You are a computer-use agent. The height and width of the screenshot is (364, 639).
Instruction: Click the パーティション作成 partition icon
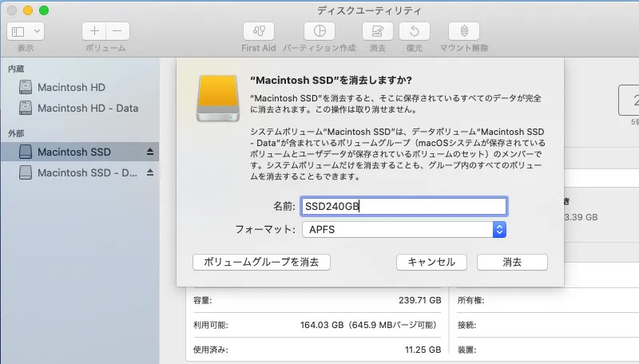[319, 31]
